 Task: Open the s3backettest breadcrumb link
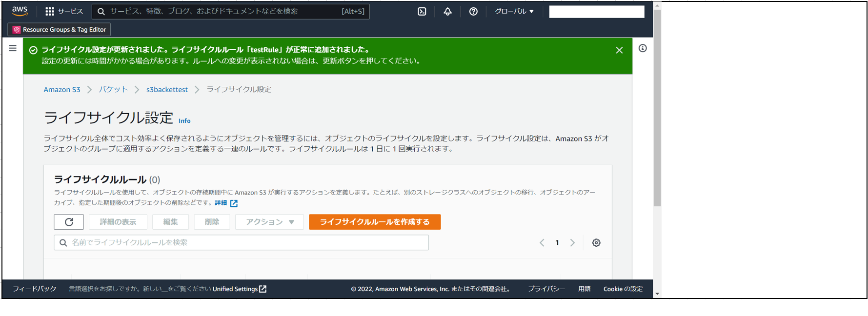[x=167, y=90]
